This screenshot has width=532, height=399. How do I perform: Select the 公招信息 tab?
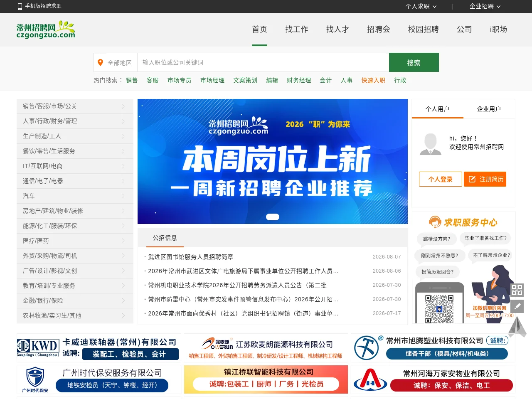pos(165,238)
